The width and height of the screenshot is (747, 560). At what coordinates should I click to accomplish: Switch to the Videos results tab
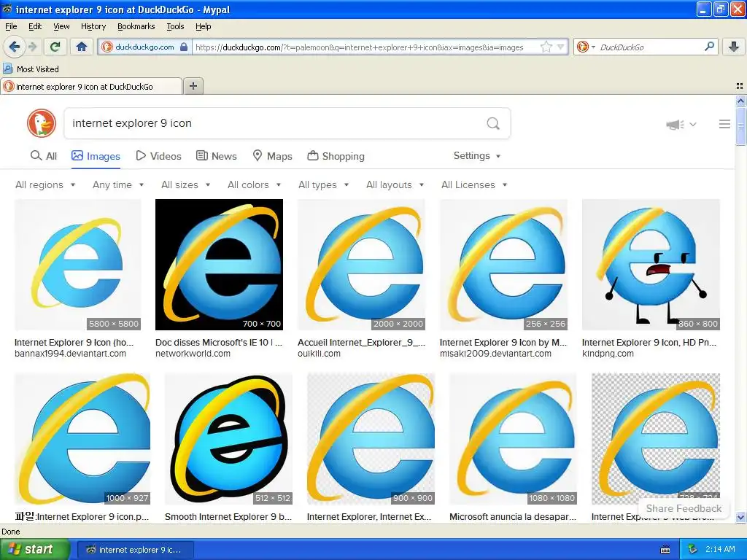(x=158, y=156)
